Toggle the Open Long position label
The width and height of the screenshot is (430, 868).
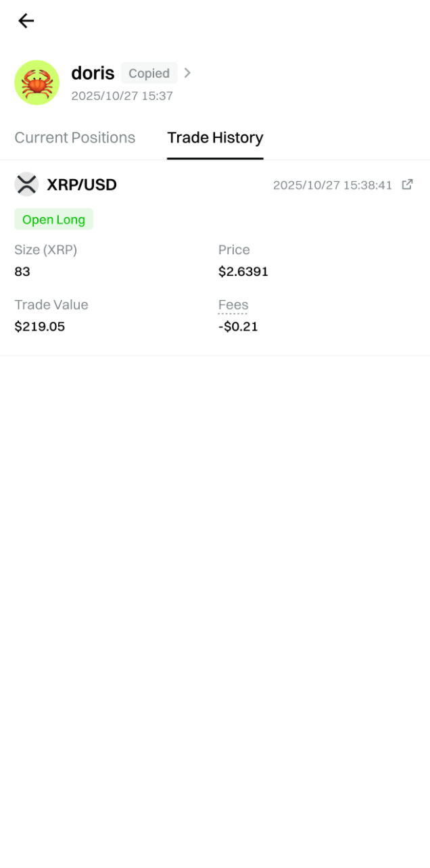coord(53,219)
